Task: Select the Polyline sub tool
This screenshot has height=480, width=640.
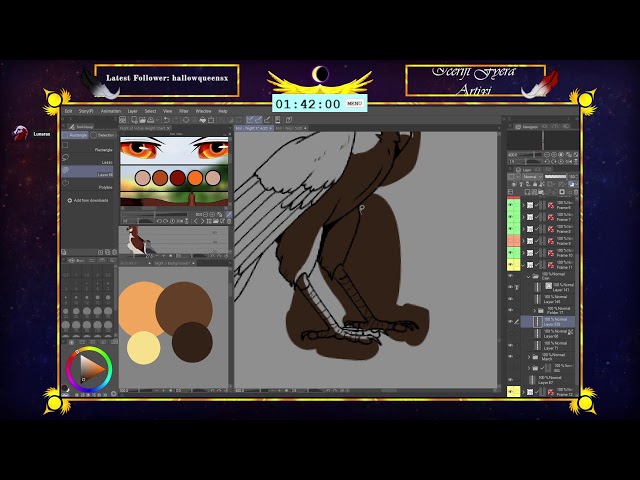Action: [87, 184]
